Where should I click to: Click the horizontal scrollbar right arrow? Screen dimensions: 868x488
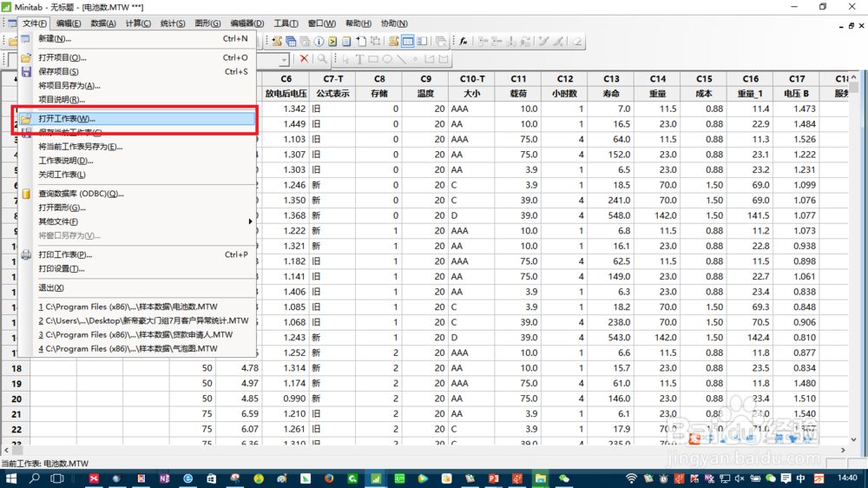pyautogui.click(x=843, y=451)
